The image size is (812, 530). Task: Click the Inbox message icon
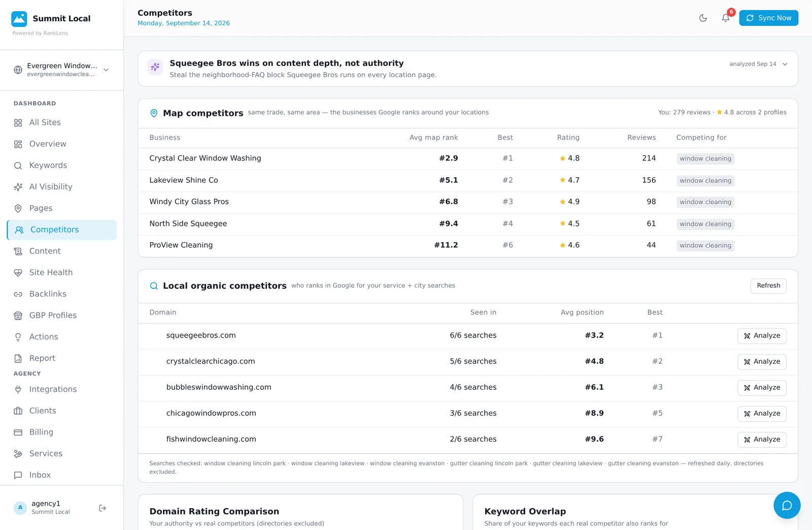pos(18,475)
